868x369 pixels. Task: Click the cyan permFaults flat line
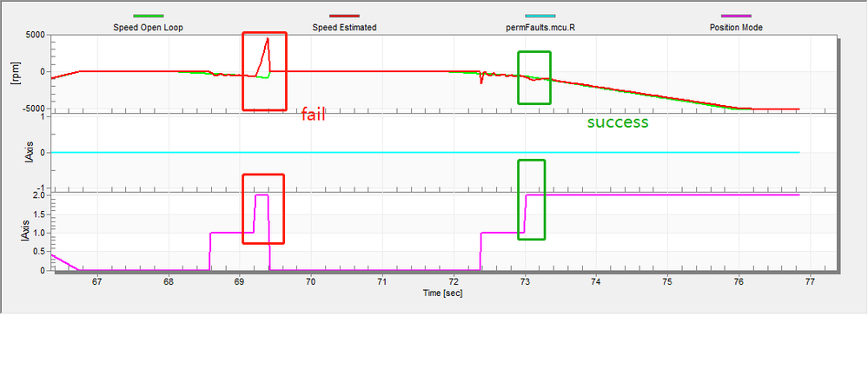pos(425,152)
